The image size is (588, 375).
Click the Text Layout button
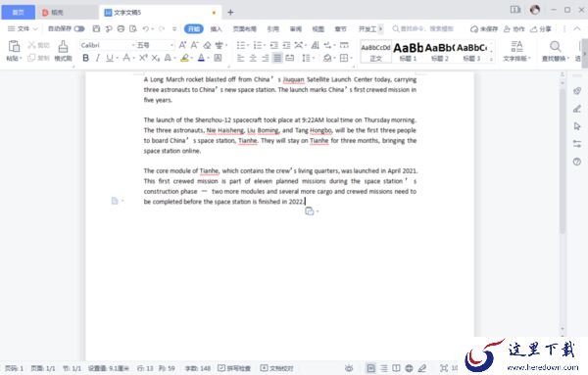[516, 51]
